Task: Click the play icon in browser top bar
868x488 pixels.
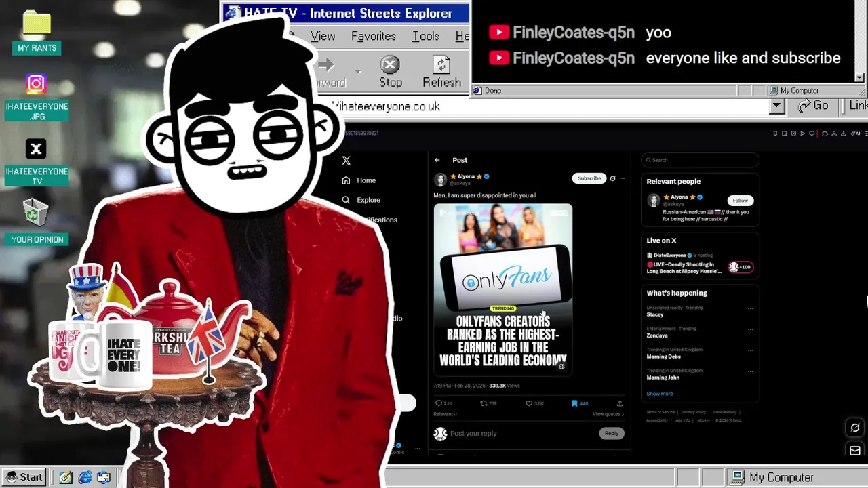Action: (803, 134)
